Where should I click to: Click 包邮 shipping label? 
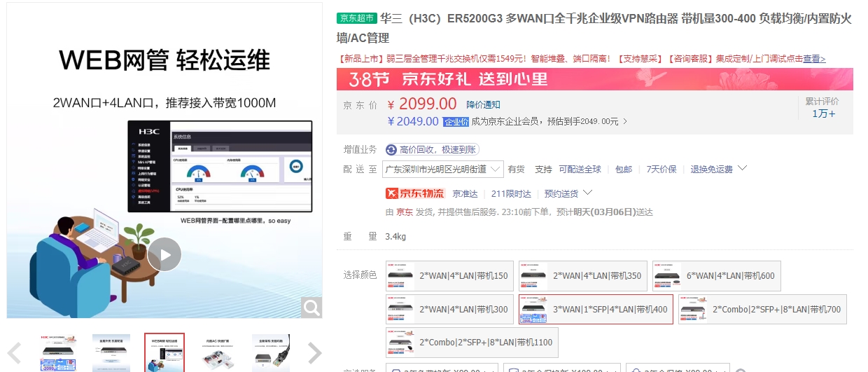click(624, 170)
